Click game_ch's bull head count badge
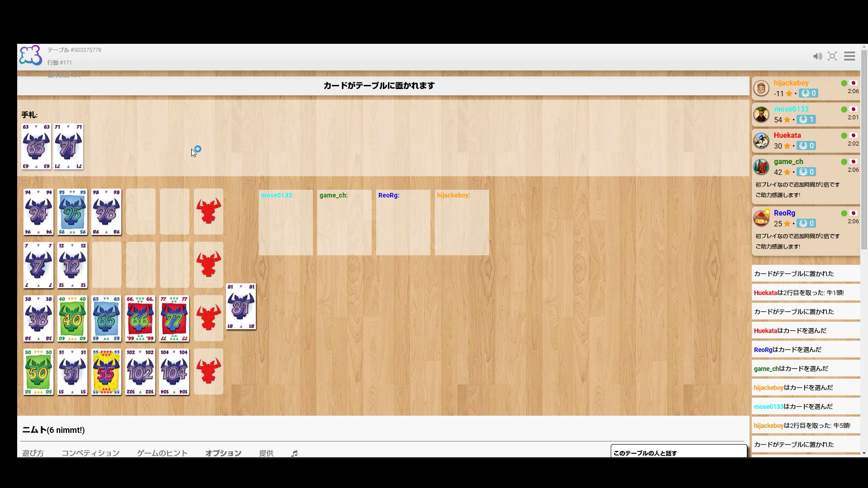The width and height of the screenshot is (868, 488). [x=807, y=172]
